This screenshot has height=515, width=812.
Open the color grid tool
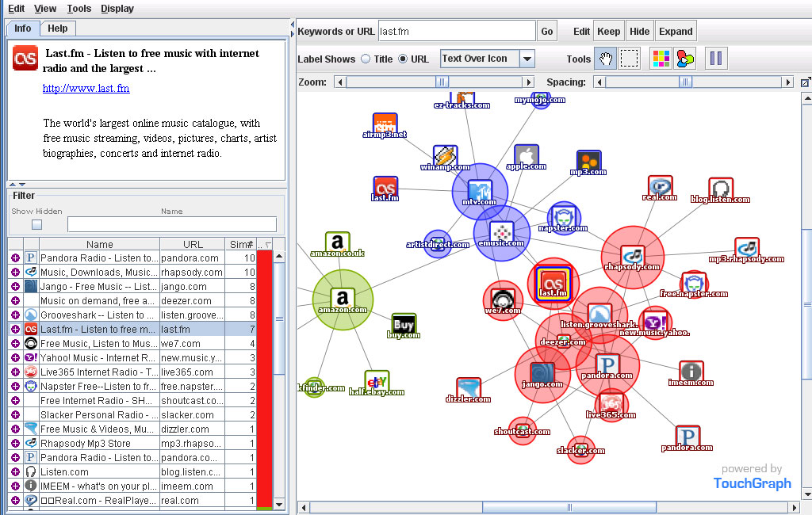tap(661, 59)
